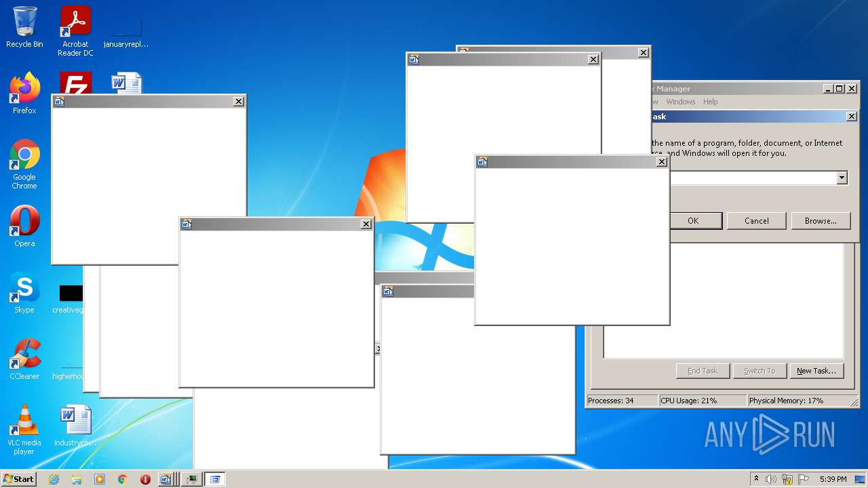Launch Acrobat Reader DC from desktop

pyautogui.click(x=75, y=31)
